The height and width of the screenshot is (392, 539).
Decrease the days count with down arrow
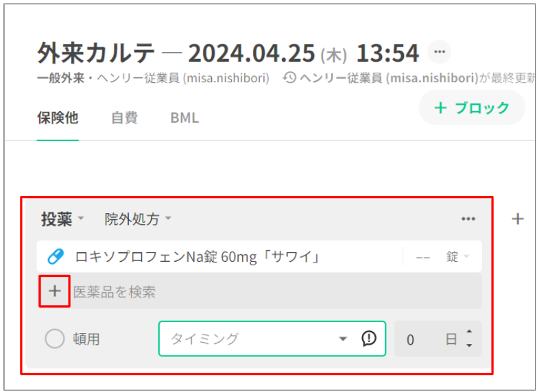[x=469, y=345]
